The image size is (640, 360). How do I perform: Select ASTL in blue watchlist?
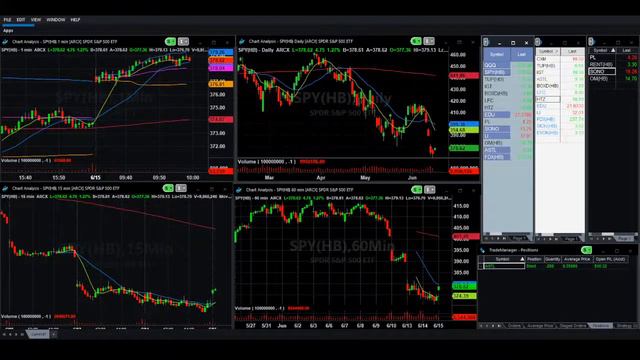pyautogui.click(x=497, y=150)
